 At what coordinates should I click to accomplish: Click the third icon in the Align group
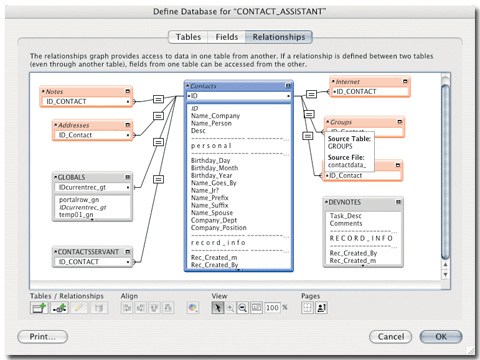coord(154,308)
